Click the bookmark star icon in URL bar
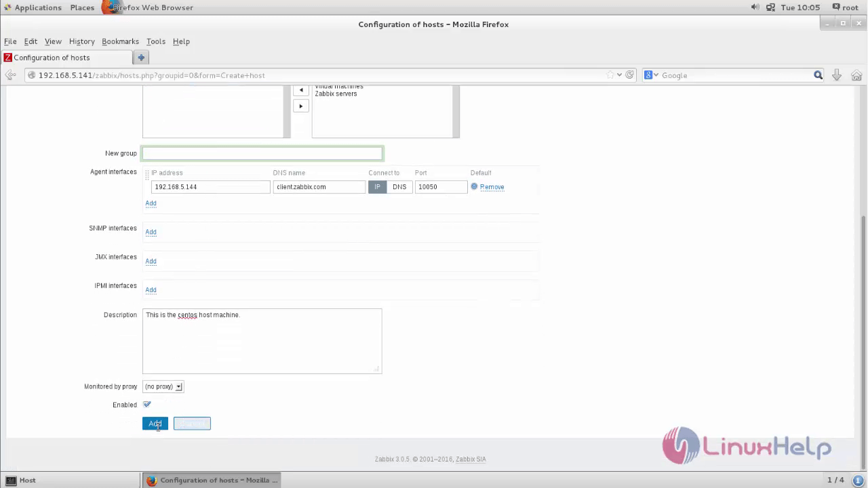The width and height of the screenshot is (868, 488). click(610, 75)
